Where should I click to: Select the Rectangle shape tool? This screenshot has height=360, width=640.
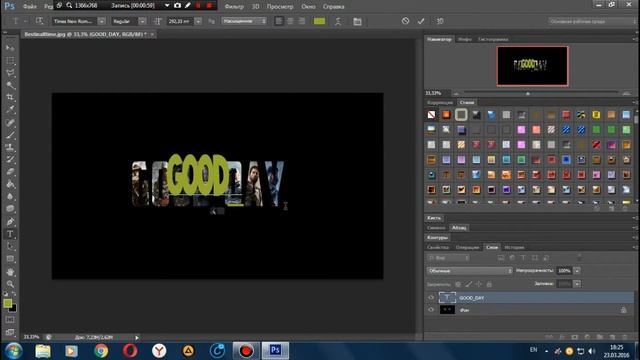point(10,259)
